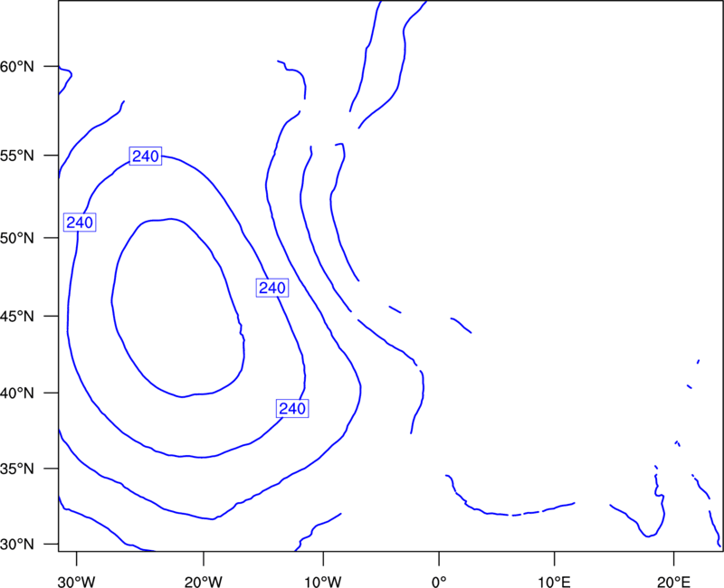
Task: Select the 45°N latitude axis label
Action: coord(17,316)
